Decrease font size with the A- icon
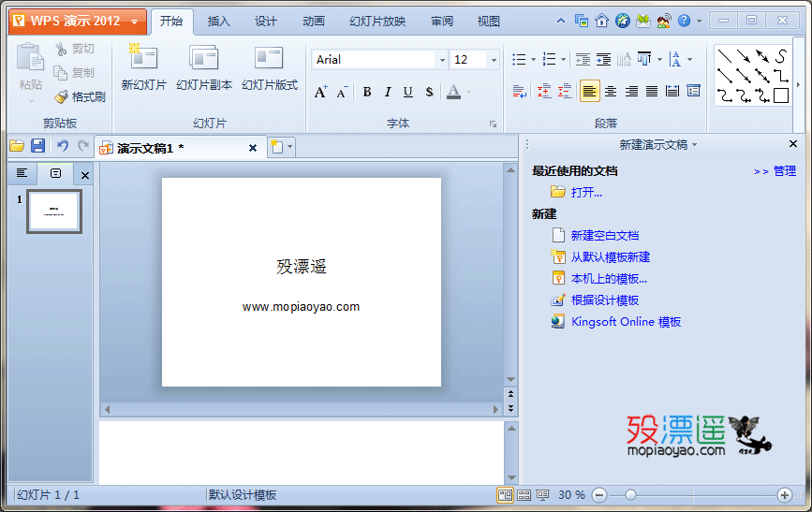This screenshot has width=812, height=512. coord(342,92)
